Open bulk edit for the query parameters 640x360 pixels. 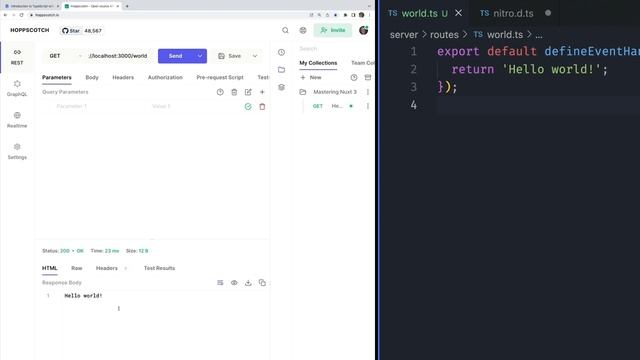click(x=248, y=92)
